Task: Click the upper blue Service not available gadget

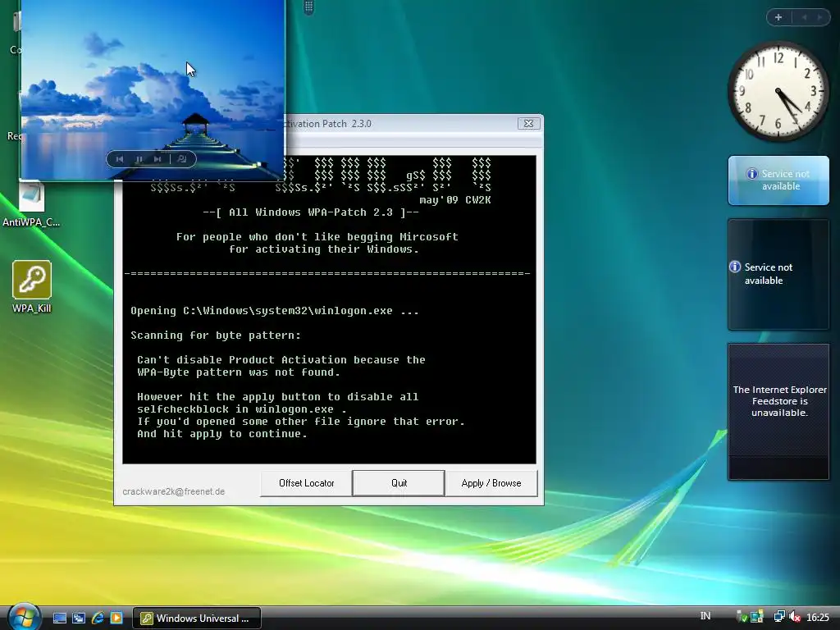Action: tap(778, 180)
